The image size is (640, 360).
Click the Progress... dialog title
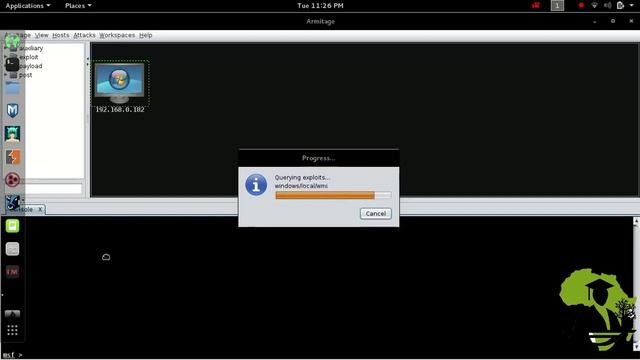(319, 158)
